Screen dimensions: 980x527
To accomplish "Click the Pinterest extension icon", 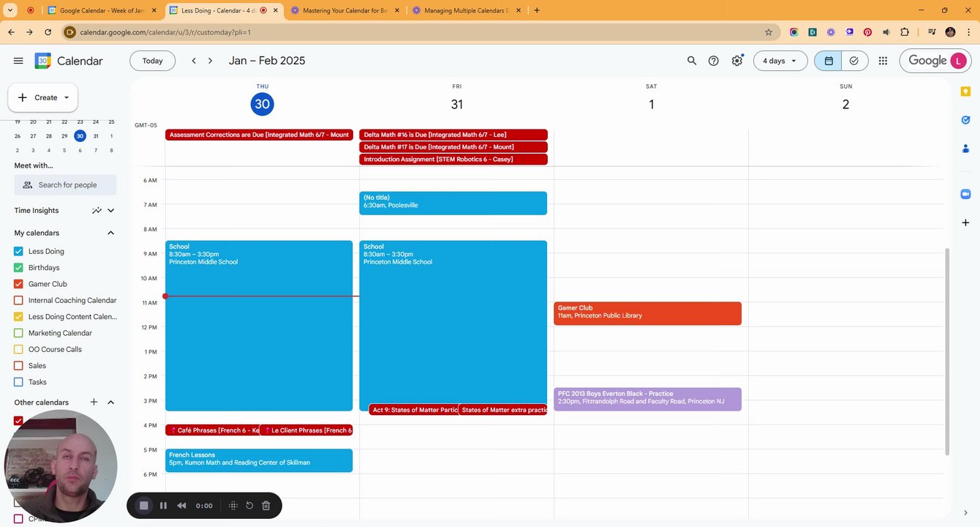I will pyautogui.click(x=867, y=32).
